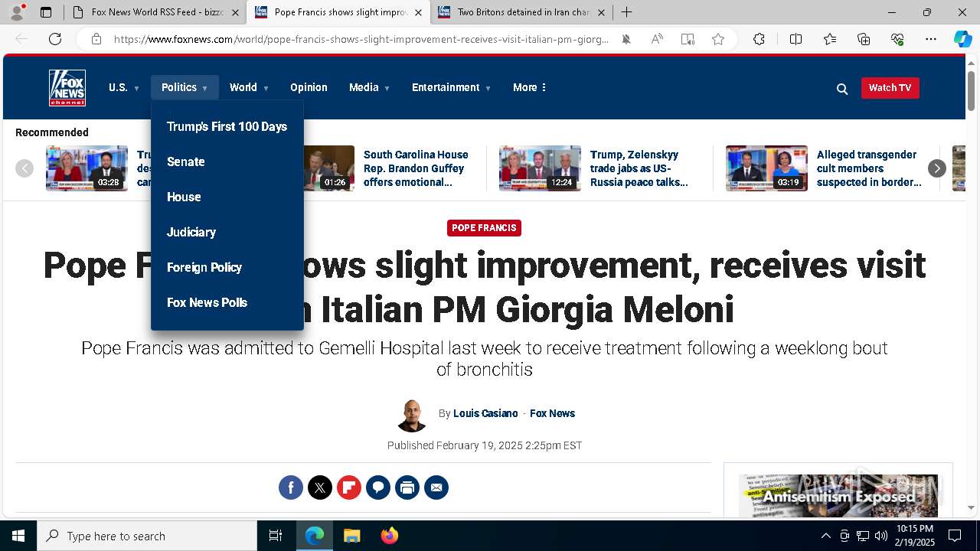Open Task View on taskbar

[x=276, y=536]
